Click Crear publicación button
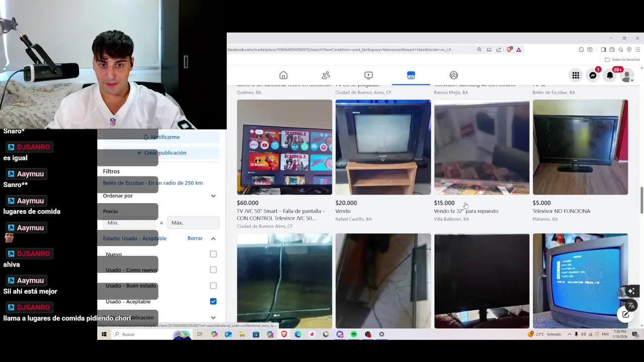This screenshot has height=362, width=644. pos(161,153)
